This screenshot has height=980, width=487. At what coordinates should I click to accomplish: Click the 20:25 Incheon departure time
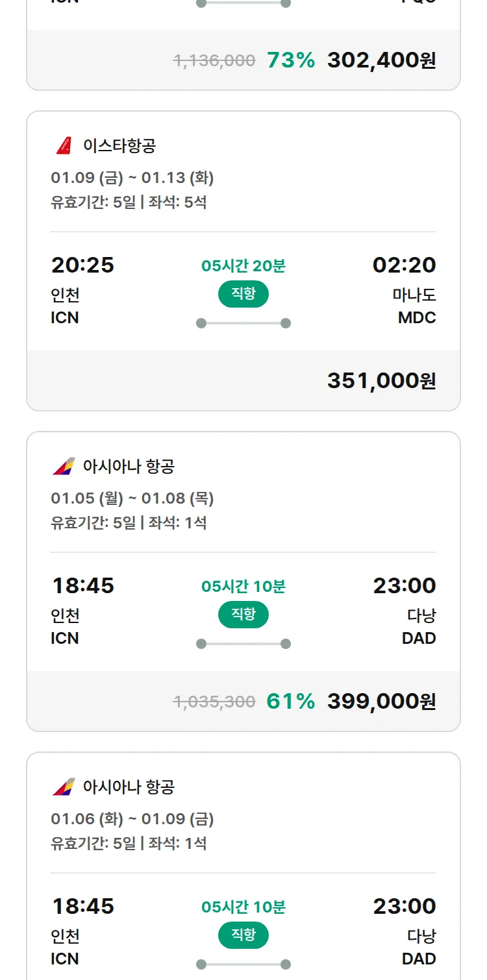coord(82,265)
